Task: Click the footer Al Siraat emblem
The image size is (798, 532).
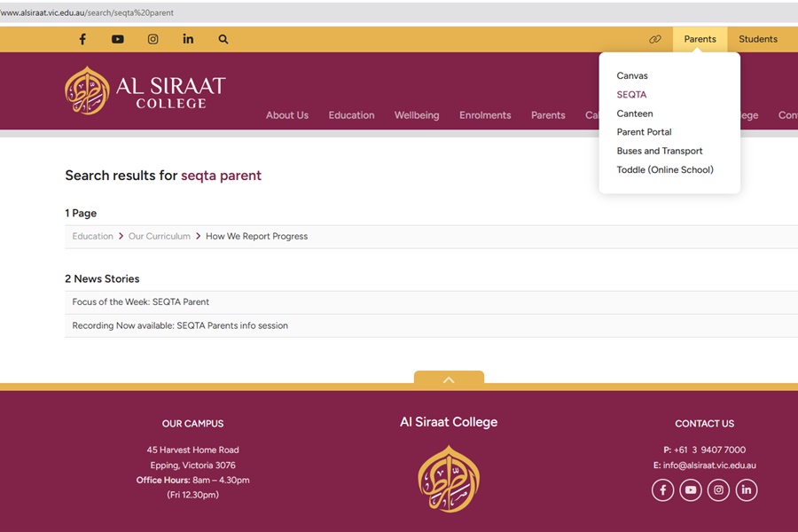Action: (449, 479)
